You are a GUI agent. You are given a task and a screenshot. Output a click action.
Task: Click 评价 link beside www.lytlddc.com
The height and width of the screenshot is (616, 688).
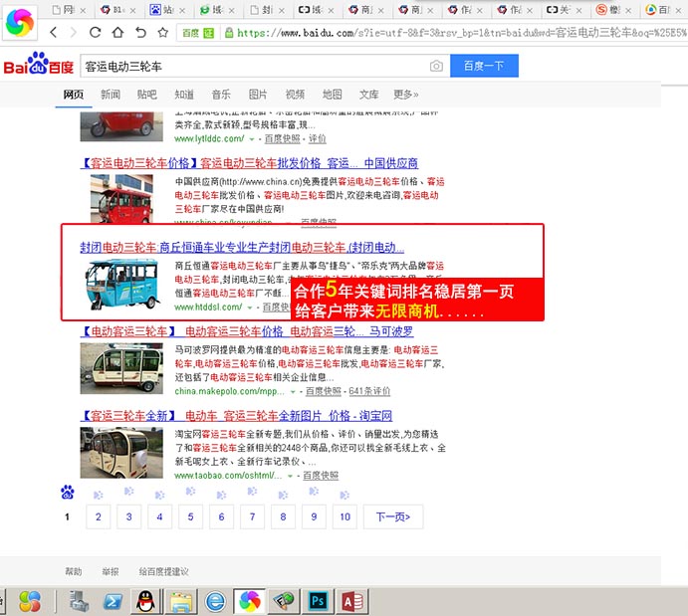coord(318,138)
